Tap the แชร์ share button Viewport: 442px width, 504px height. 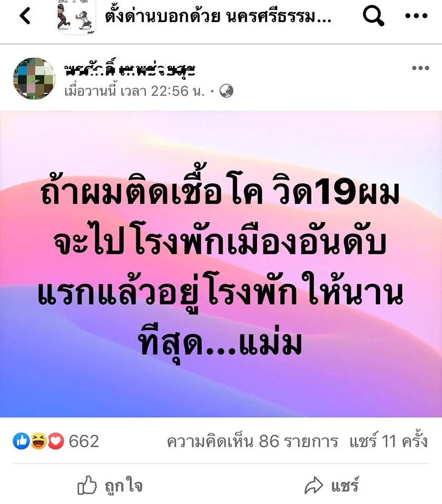331,485
